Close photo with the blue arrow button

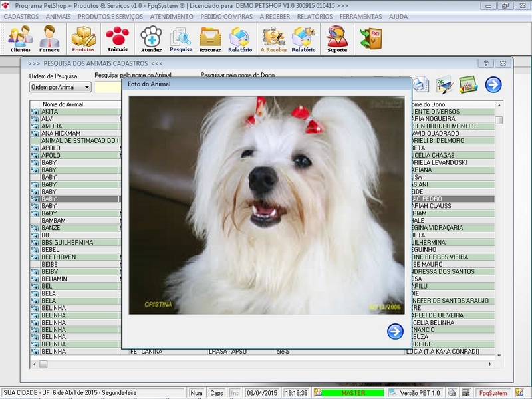coord(395,331)
